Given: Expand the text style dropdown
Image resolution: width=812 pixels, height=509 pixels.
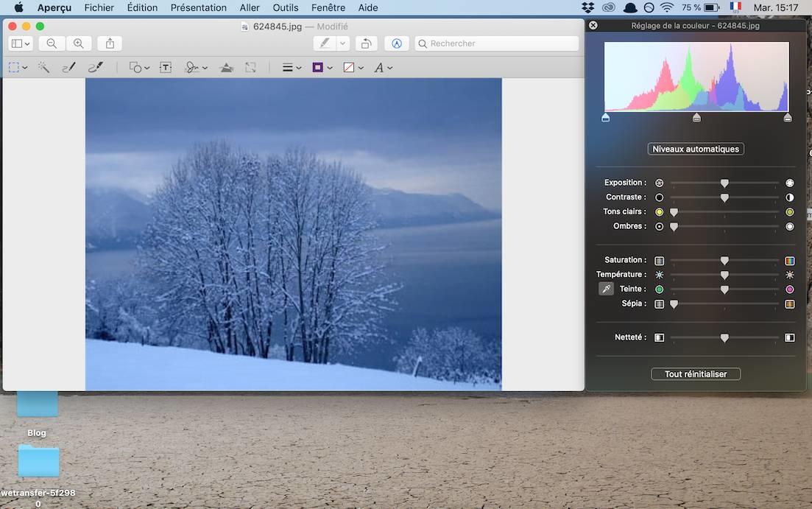Looking at the screenshot, I should click(383, 67).
